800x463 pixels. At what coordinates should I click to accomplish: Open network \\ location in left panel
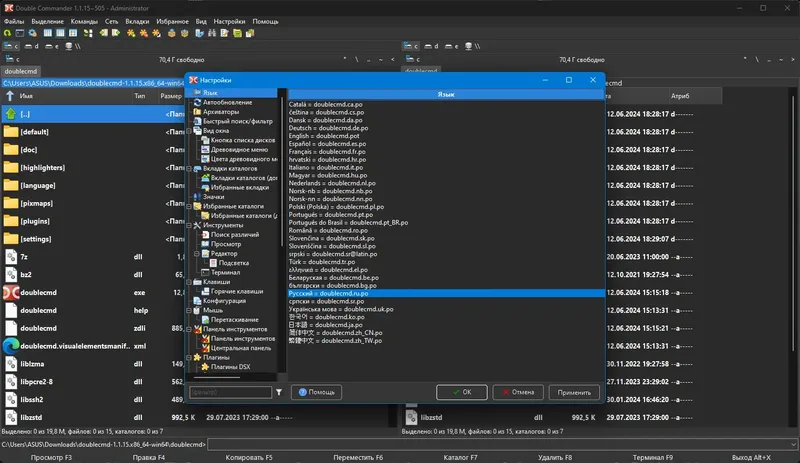coord(73,46)
